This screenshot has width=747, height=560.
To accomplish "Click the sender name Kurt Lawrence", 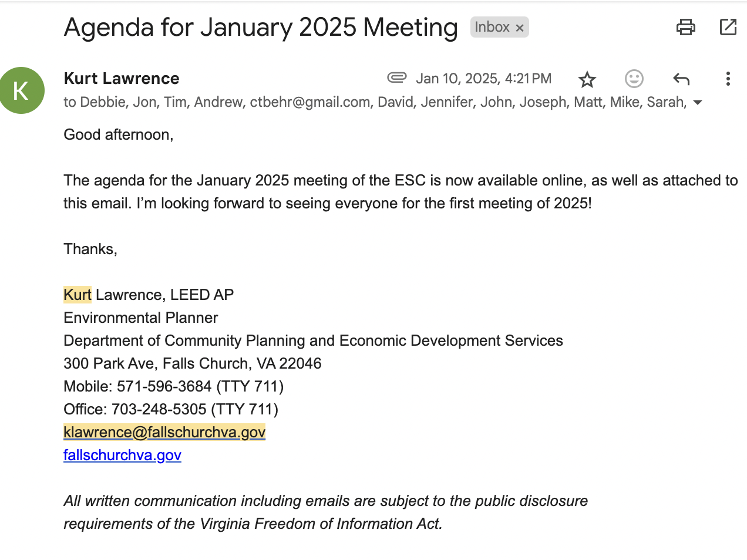I will click(122, 79).
